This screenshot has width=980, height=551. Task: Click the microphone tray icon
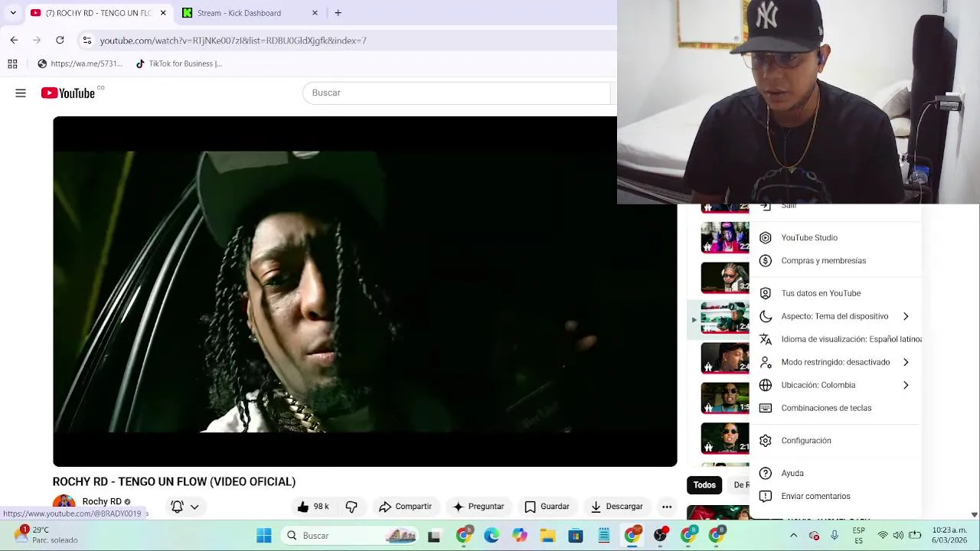[835, 536]
